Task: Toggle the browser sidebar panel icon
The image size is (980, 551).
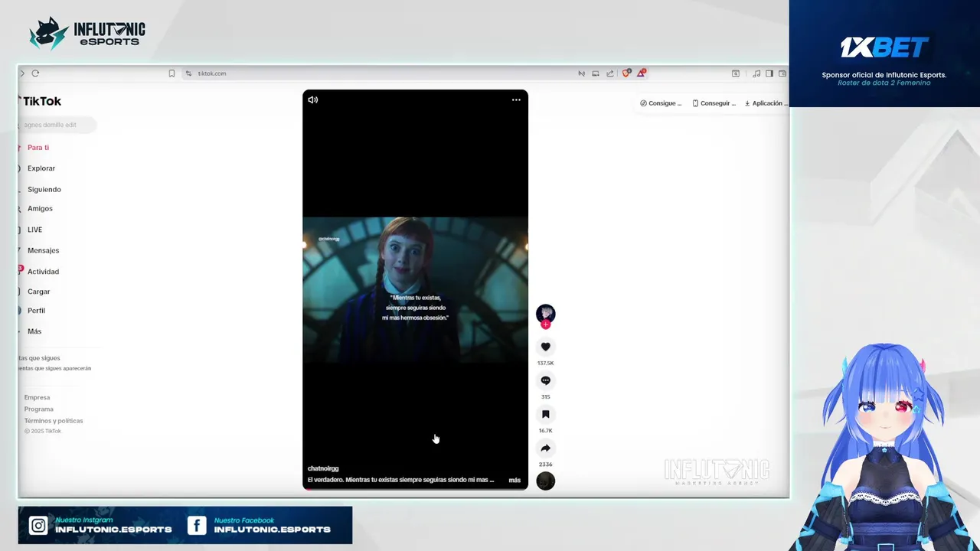Action: [x=769, y=73]
